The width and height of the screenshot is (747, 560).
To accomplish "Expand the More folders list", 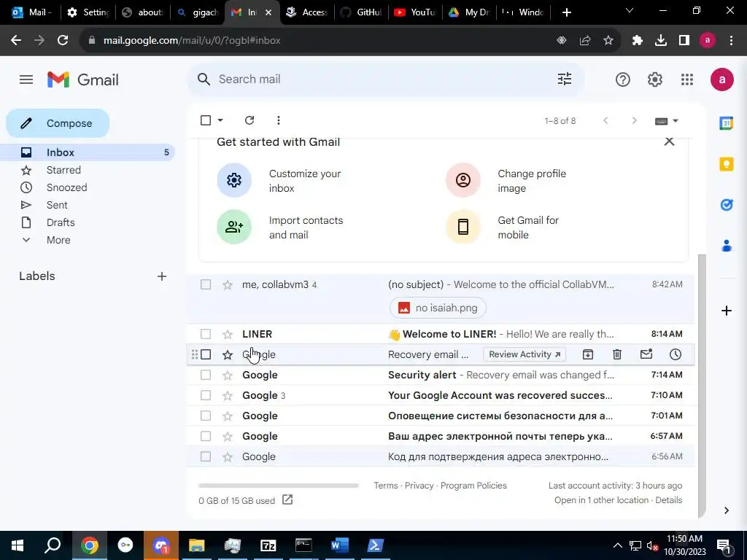I will 58,240.
